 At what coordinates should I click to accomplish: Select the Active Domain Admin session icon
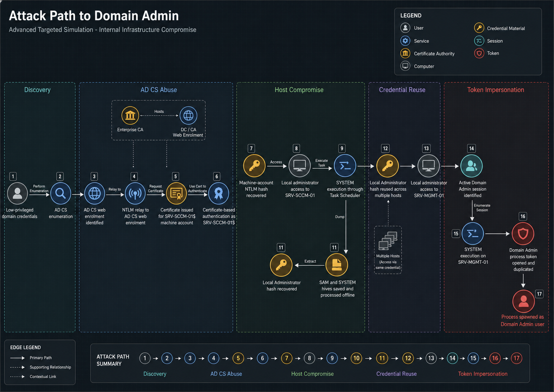pyautogui.click(x=472, y=166)
